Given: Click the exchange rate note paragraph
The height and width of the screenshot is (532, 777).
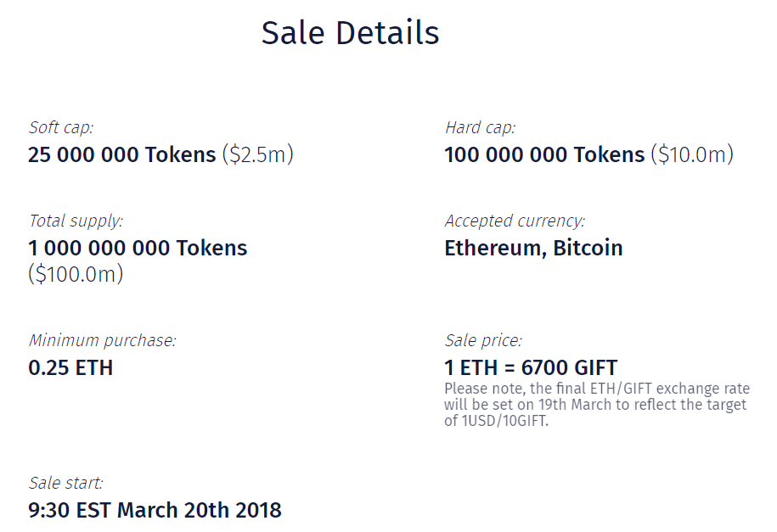Looking at the screenshot, I should (x=597, y=405).
